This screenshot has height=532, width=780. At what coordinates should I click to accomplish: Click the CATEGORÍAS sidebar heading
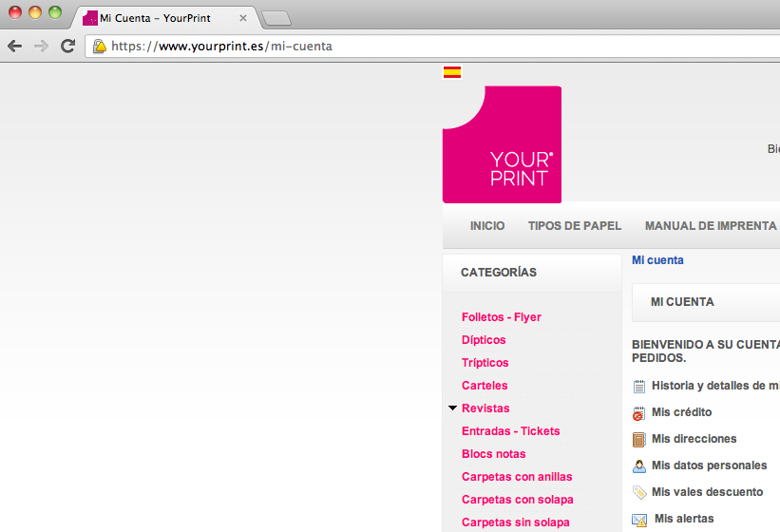(499, 273)
